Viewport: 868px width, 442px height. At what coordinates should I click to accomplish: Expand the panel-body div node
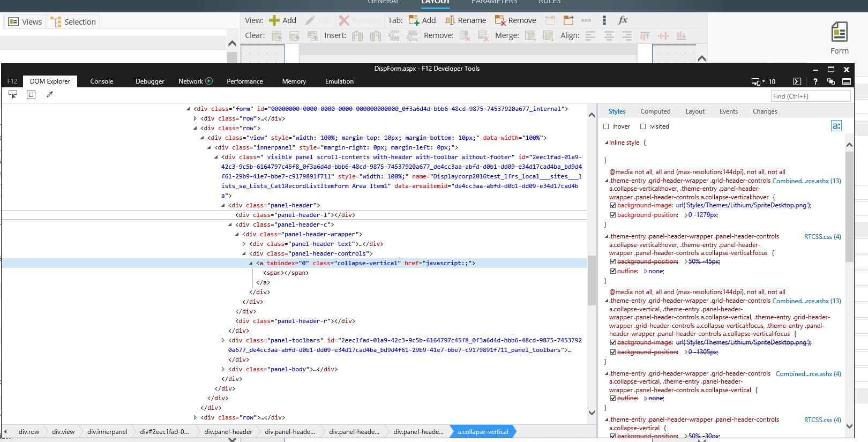click(x=223, y=369)
